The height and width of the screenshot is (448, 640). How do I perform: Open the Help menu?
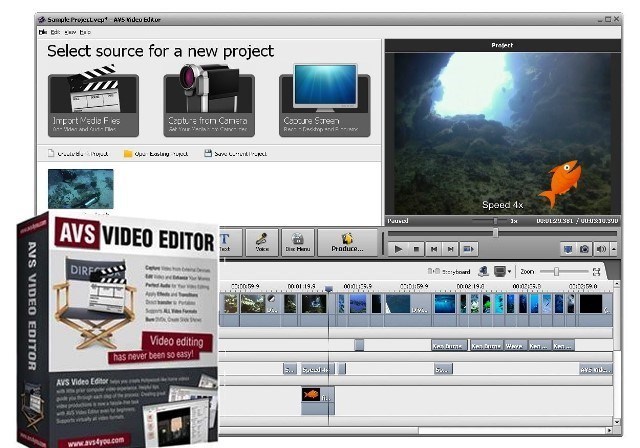coord(85,32)
